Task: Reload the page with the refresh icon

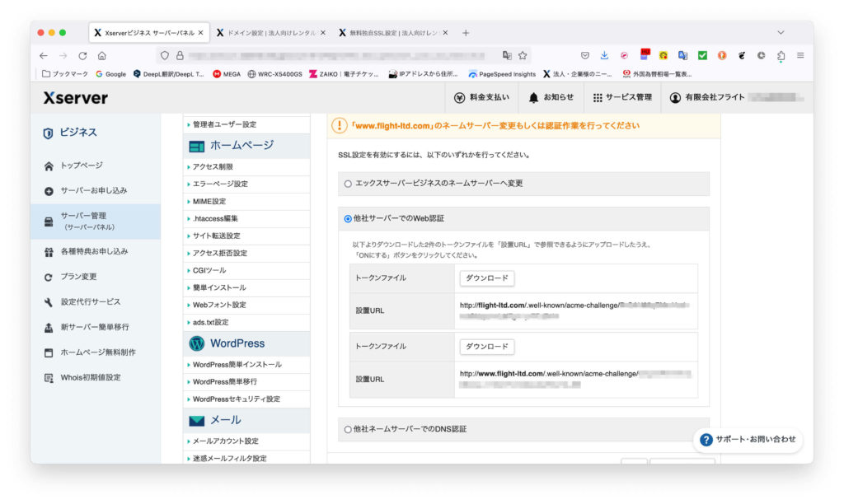Action: [x=82, y=55]
